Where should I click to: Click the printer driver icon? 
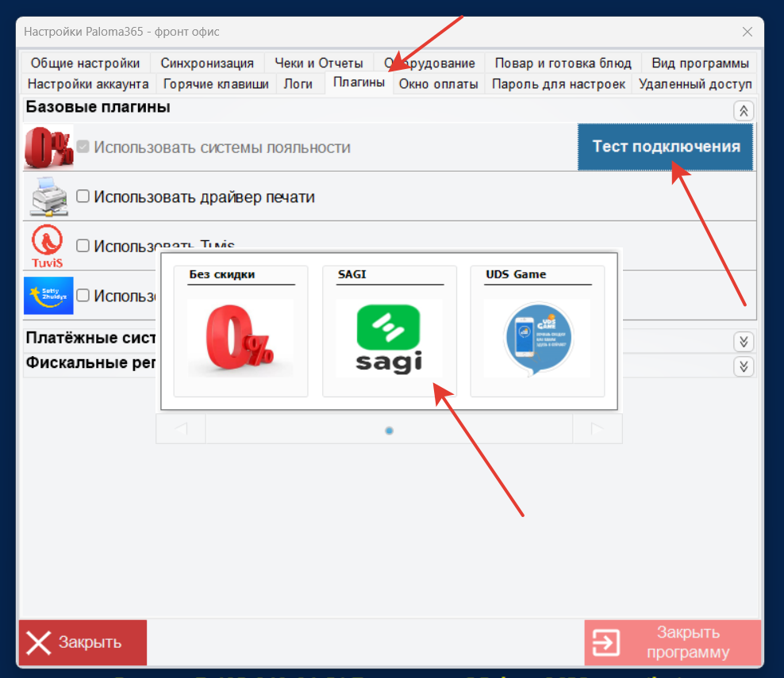tap(48, 197)
